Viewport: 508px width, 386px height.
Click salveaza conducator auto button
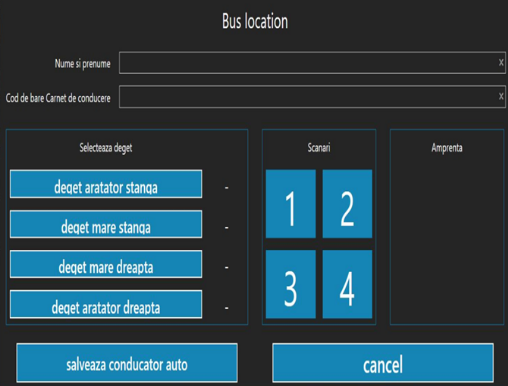[x=127, y=363]
